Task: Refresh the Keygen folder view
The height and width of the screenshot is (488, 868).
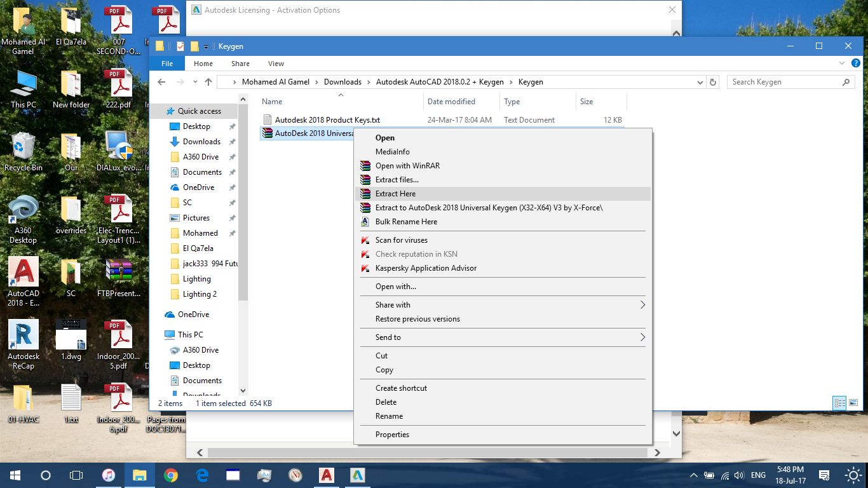Action: 713,82
